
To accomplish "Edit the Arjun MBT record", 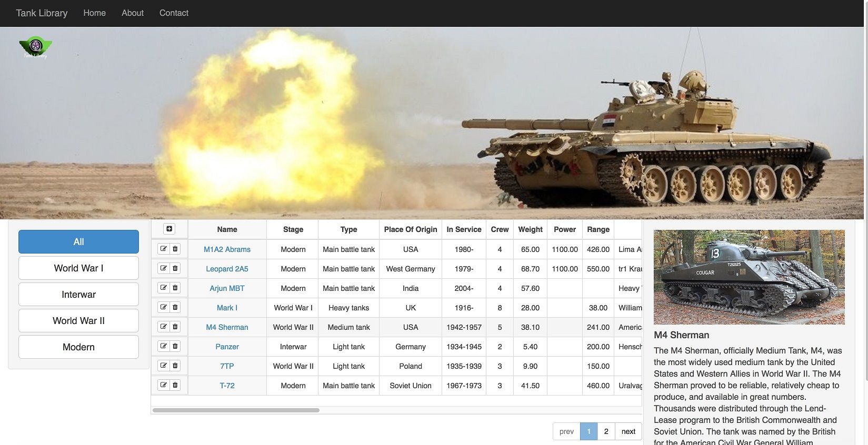I will click(x=164, y=288).
